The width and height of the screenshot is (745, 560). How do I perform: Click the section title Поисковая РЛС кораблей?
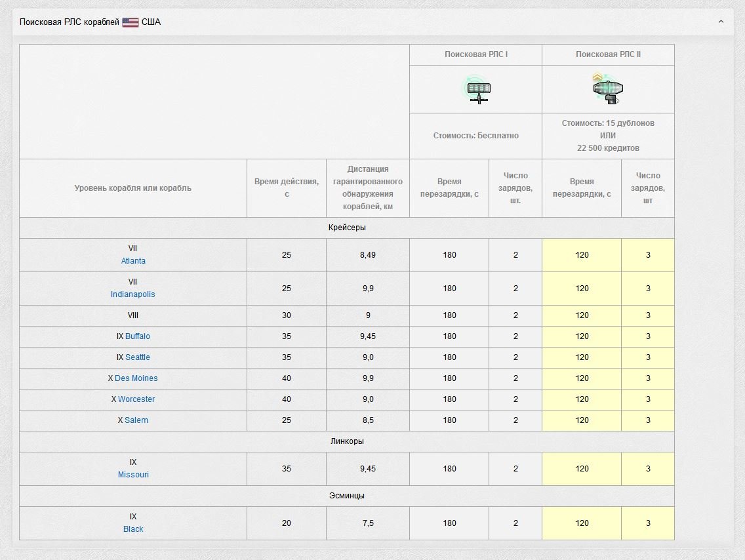70,22
